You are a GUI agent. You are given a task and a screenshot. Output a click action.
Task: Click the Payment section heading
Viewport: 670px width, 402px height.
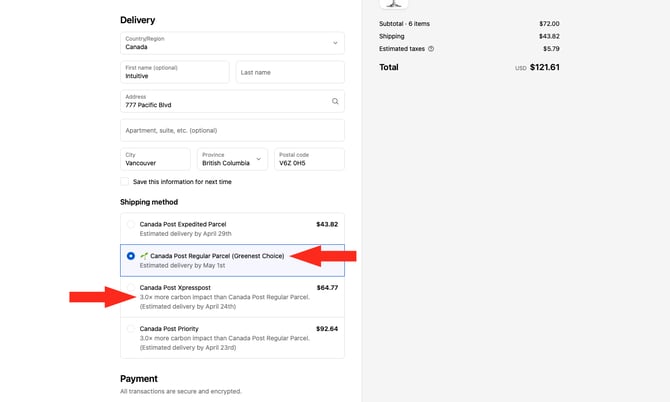click(139, 379)
